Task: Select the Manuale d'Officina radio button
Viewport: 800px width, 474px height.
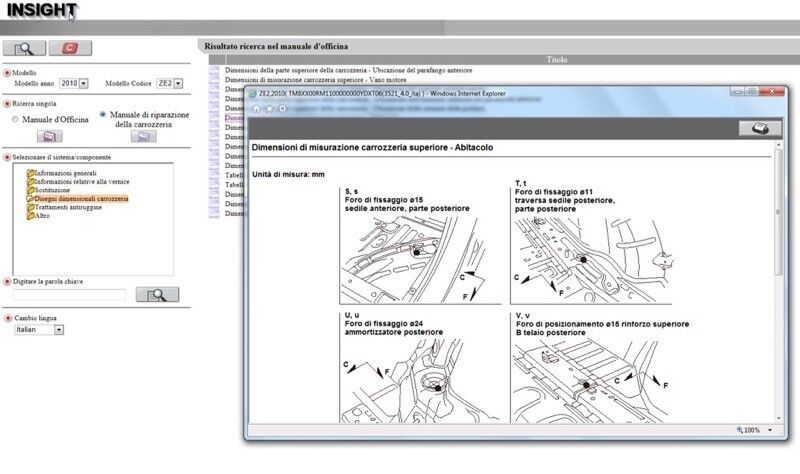Action: (15, 119)
